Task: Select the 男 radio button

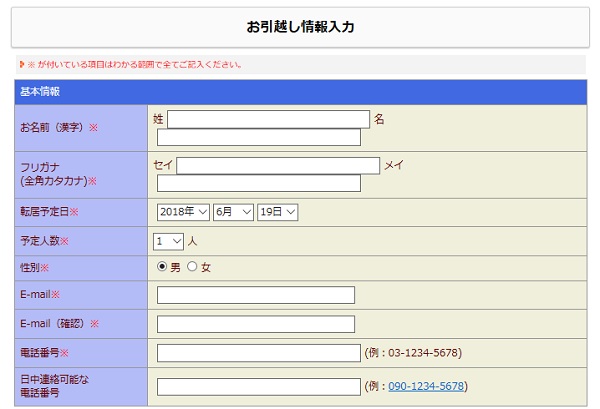Action: [162, 267]
